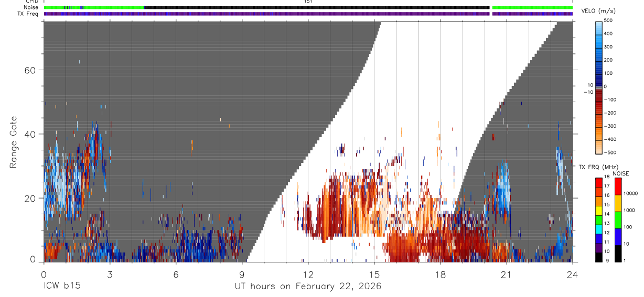Pick the yellow 14–15 MHz TX frequency swatch
Image resolution: width=644 pixels, height=297 pixels.
click(x=599, y=211)
